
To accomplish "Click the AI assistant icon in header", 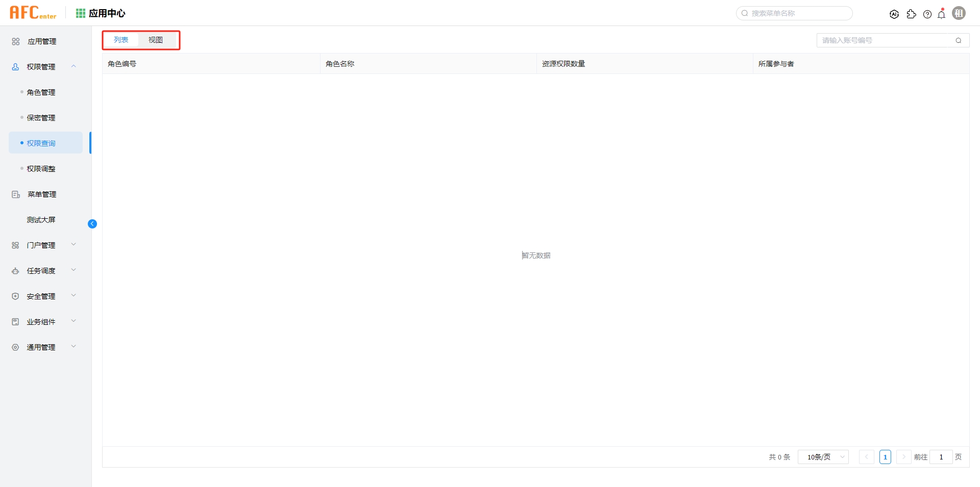I will point(894,14).
